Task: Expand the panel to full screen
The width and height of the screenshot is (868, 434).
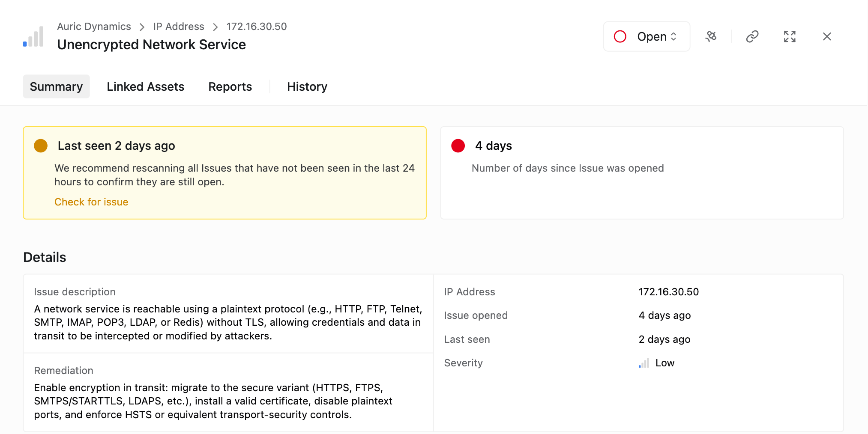Action: tap(789, 36)
